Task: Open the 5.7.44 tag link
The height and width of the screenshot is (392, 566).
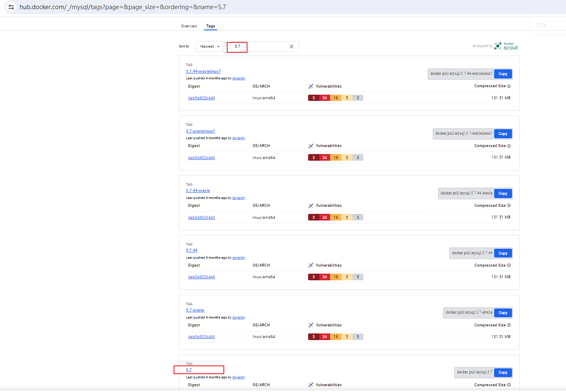Action: [192, 250]
